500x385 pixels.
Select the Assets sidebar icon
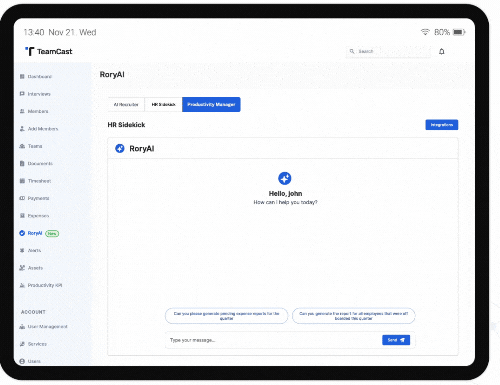[22, 268]
